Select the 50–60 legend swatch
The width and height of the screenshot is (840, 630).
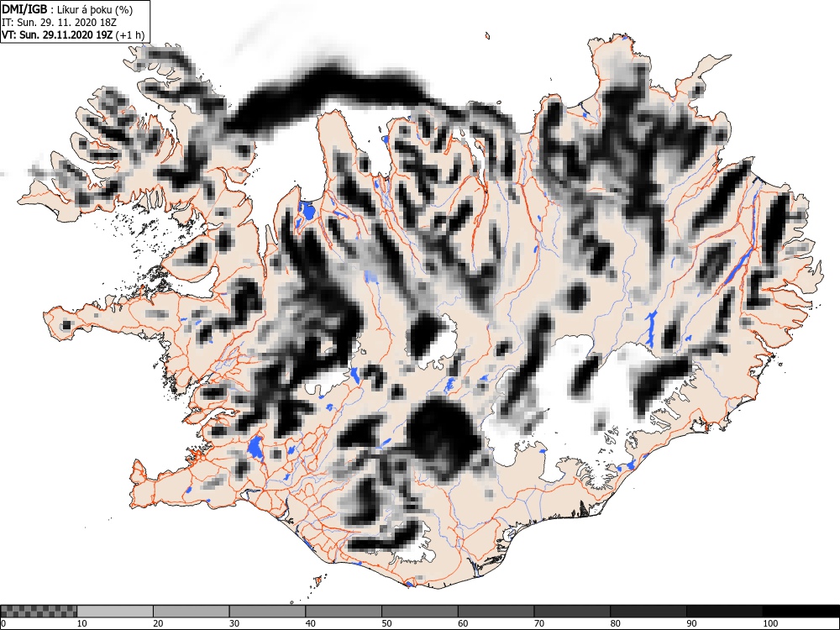click(x=420, y=612)
